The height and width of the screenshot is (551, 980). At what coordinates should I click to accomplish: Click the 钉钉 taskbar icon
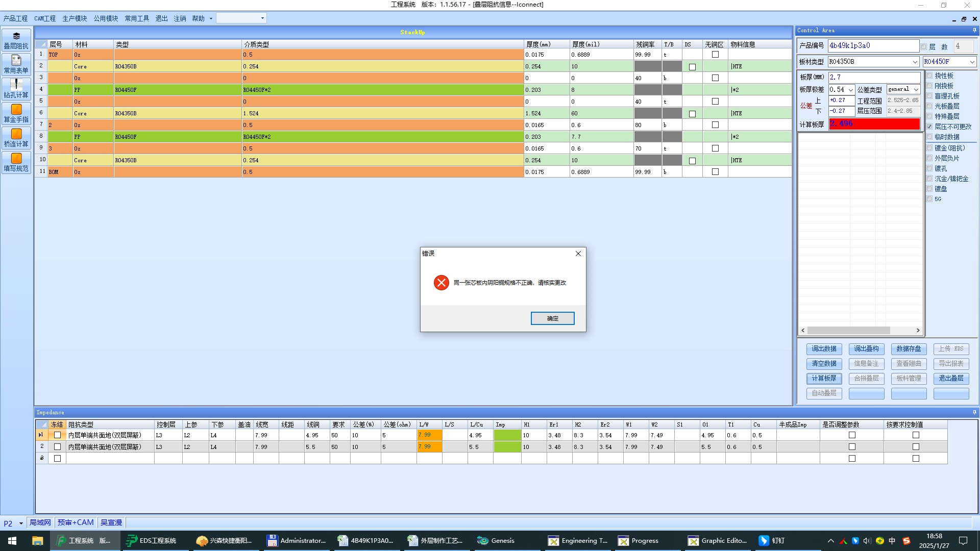771,540
